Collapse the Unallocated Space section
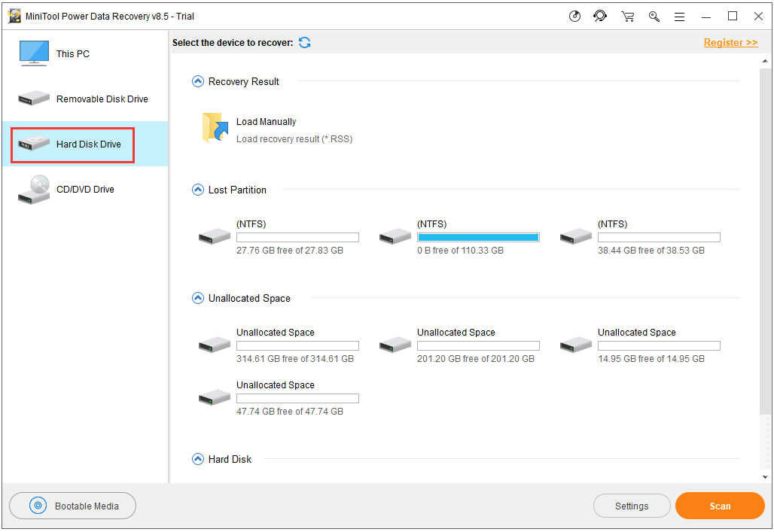The image size is (774, 532). pos(197,298)
